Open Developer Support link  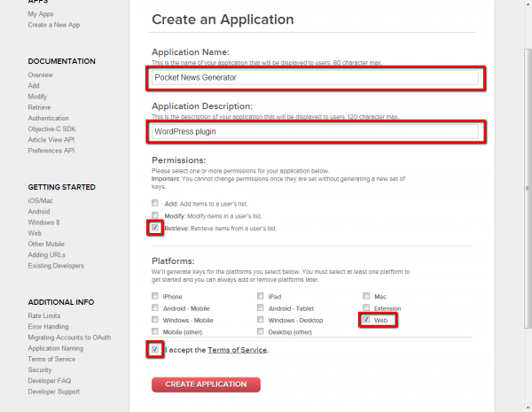53,392
